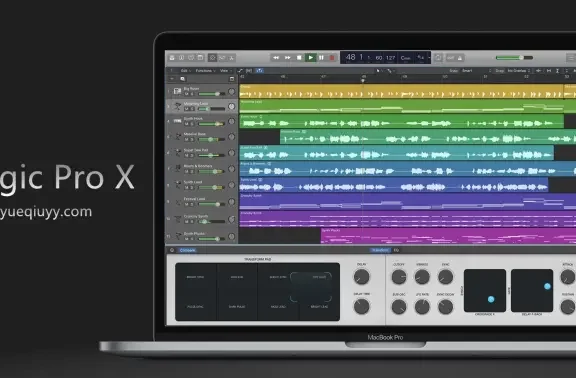Open the List Editors icon
This screenshot has width=576, height=378.
[x=571, y=58]
